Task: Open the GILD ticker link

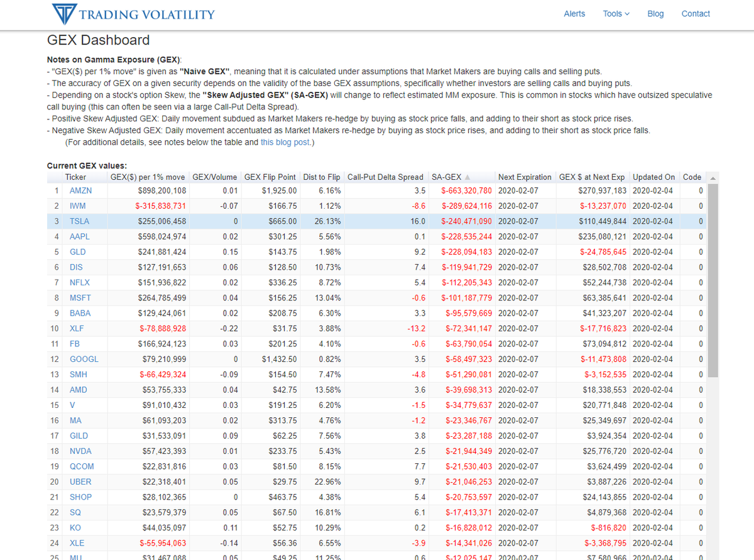Action: (79, 436)
